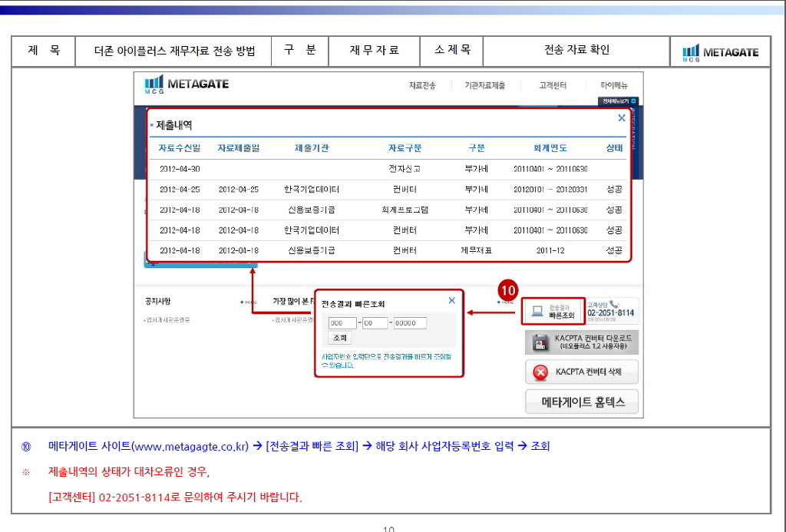Screen dimensions: 786x532
Task: Click the 전송 자료 확인 subtitle cell
Action: point(576,51)
